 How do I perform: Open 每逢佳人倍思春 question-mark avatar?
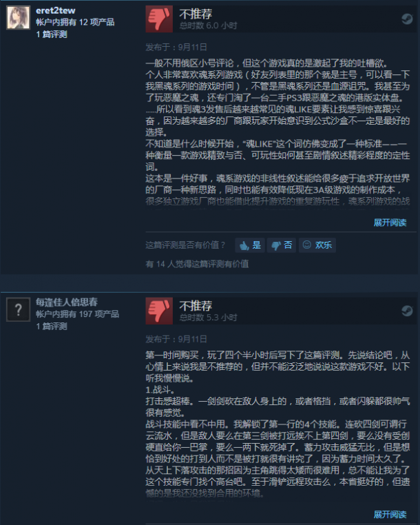coord(19,310)
